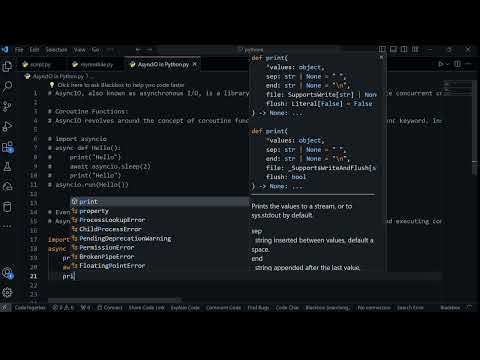Open the Edit menu
The width and height of the screenshot is (480, 360).
click(34, 50)
